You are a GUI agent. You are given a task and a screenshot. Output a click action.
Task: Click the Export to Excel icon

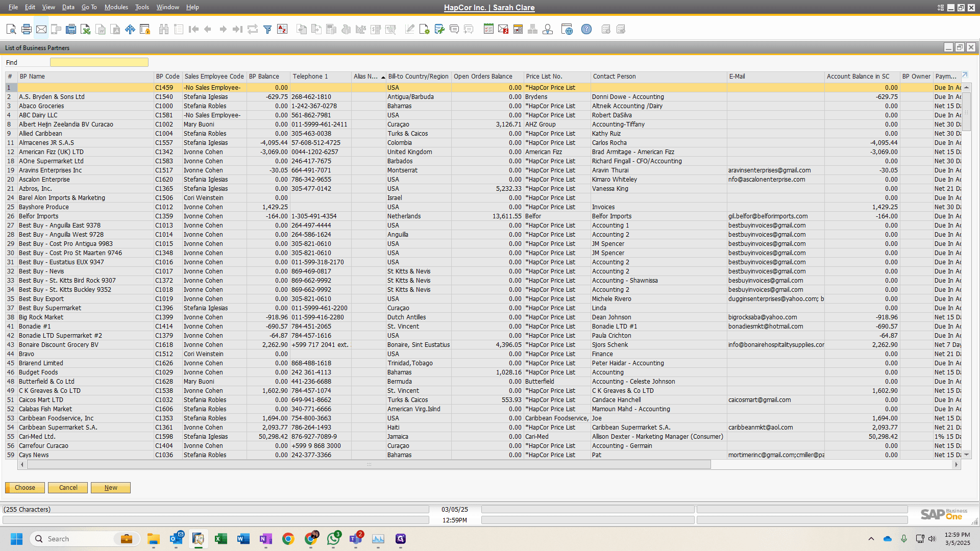pos(86,29)
